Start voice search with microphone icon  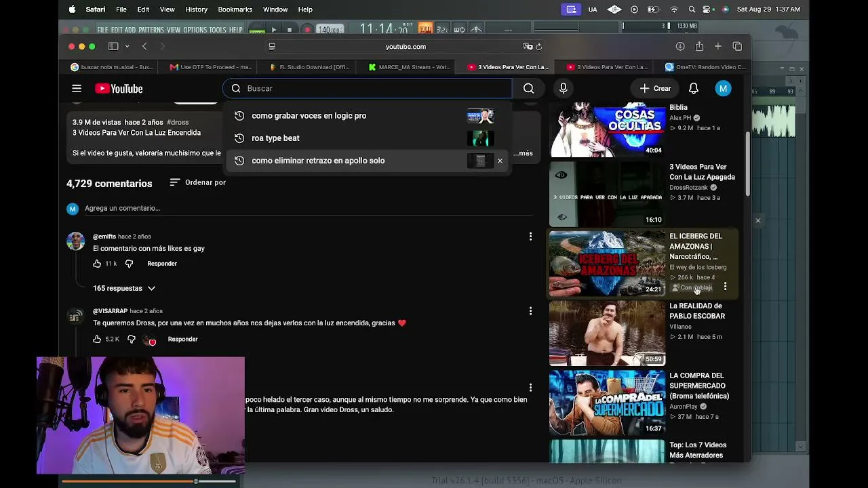(563, 88)
